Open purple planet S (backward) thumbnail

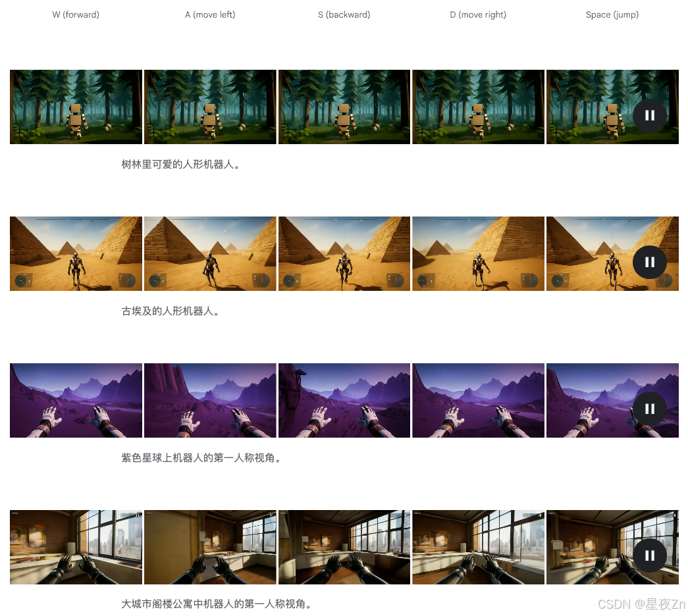(344, 400)
